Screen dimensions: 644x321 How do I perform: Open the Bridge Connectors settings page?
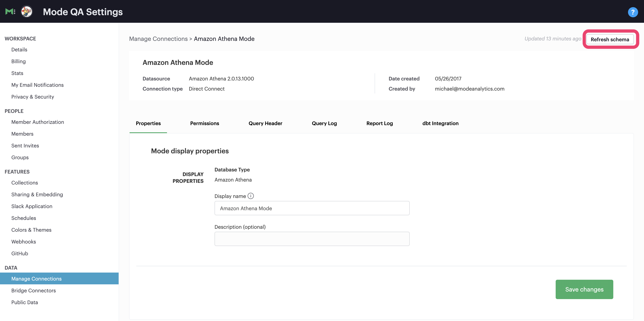click(x=34, y=290)
